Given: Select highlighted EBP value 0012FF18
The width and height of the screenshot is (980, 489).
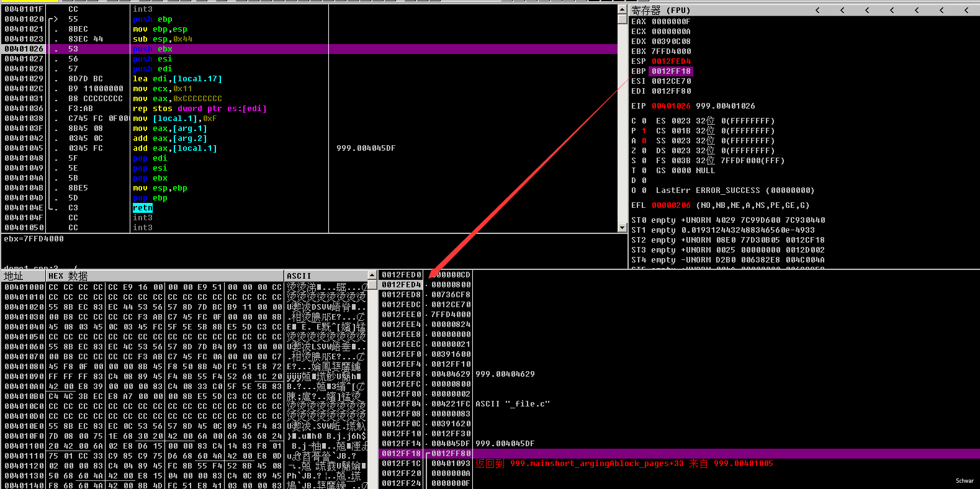Looking at the screenshot, I should [671, 71].
